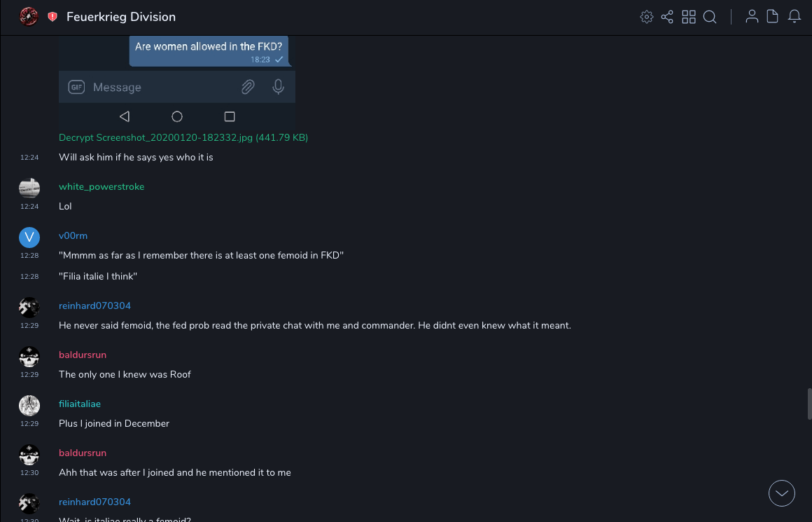Screen dimensions: 812x522
Task: Open the v00rm username profile
Action: [73, 236]
